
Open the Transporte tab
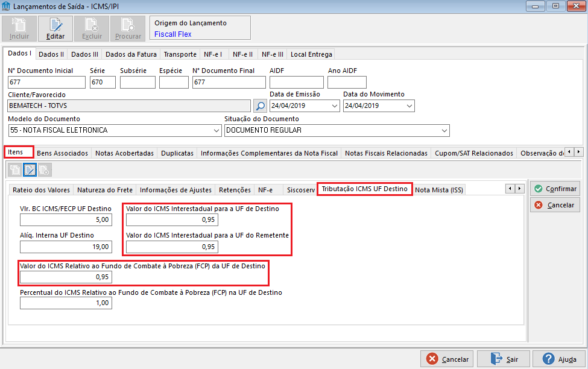[180, 54]
